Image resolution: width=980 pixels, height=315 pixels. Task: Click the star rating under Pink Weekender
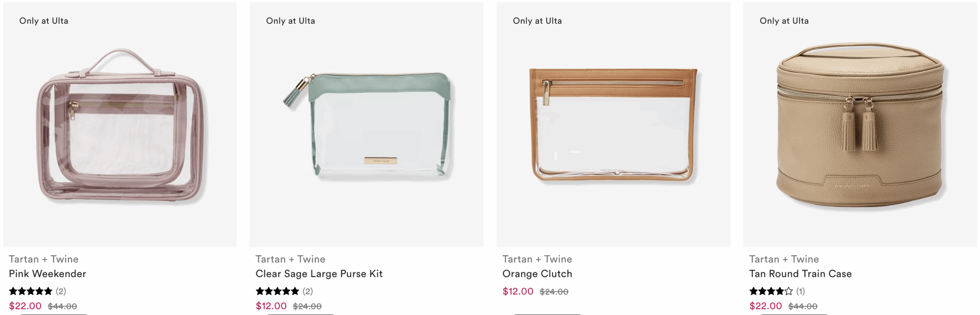(x=31, y=291)
